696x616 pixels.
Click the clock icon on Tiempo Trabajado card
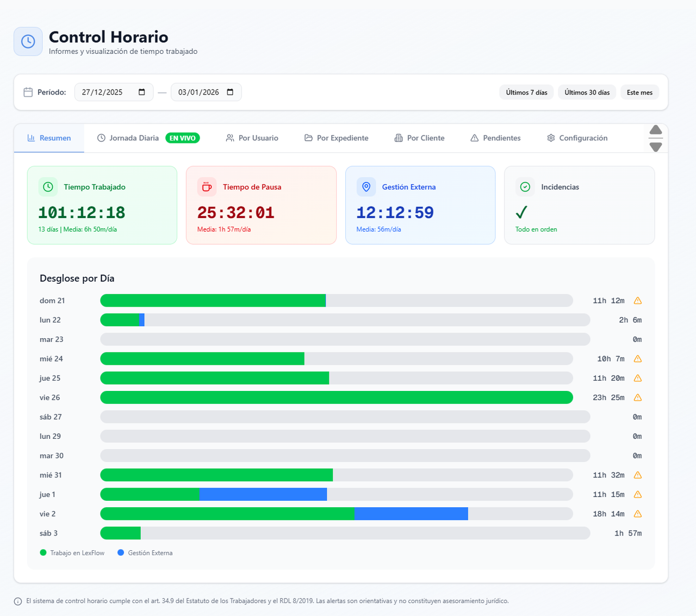point(48,186)
